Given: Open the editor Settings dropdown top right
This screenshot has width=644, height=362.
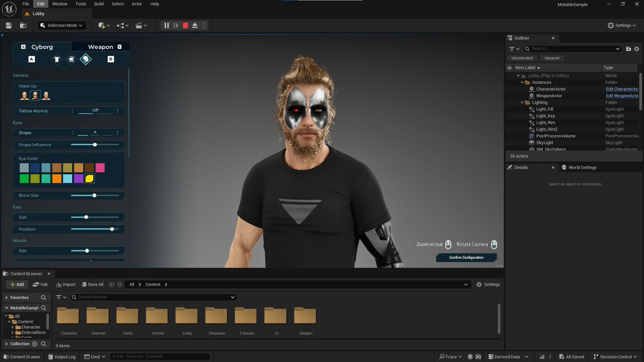Looking at the screenshot, I should click(x=623, y=25).
